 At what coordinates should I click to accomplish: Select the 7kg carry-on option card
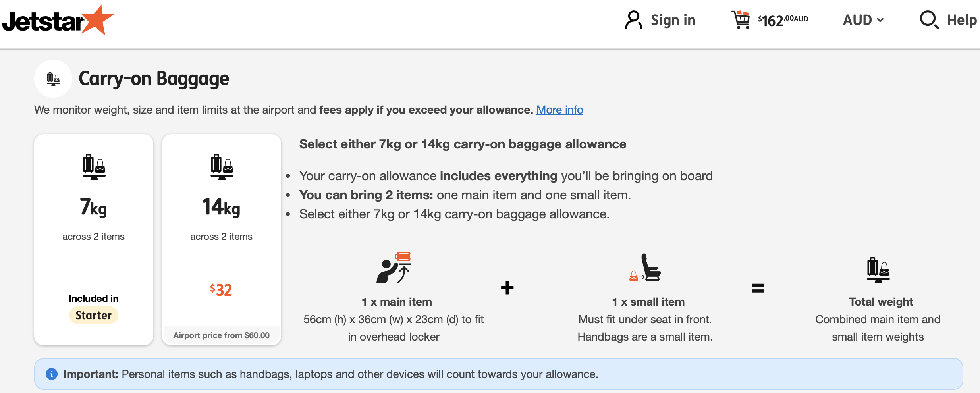point(94,240)
